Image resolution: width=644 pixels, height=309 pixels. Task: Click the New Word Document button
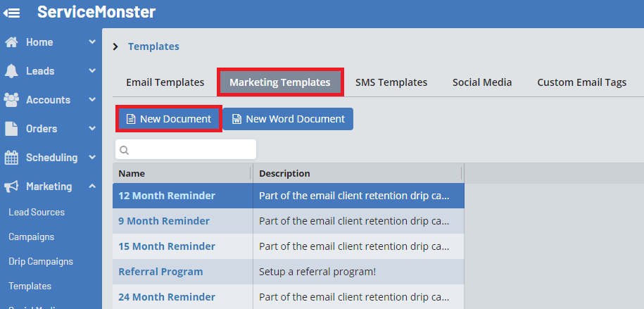pos(288,119)
